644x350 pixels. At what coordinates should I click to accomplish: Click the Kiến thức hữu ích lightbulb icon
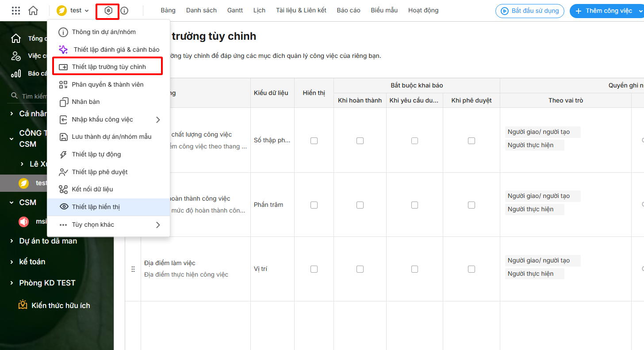(x=23, y=305)
